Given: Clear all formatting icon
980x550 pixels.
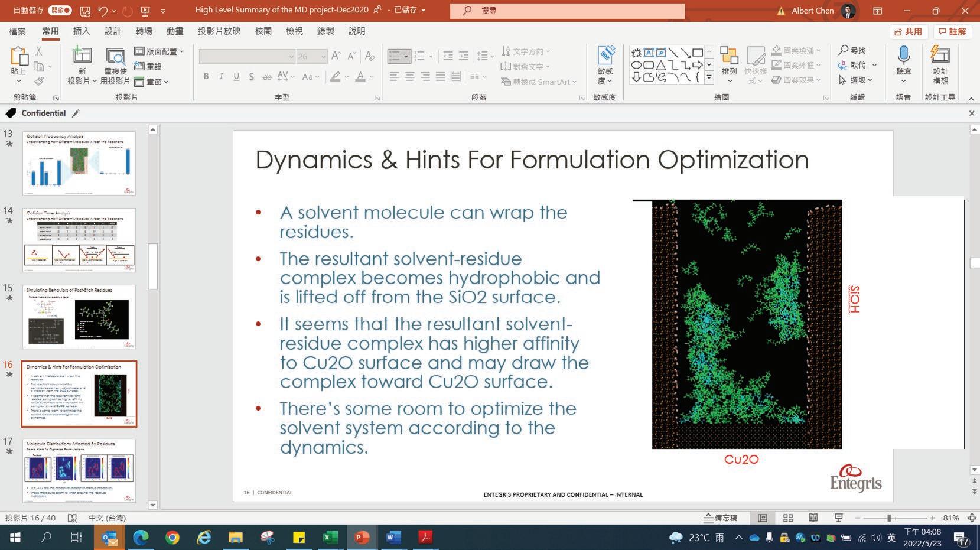Looking at the screenshot, I should pos(370,56).
